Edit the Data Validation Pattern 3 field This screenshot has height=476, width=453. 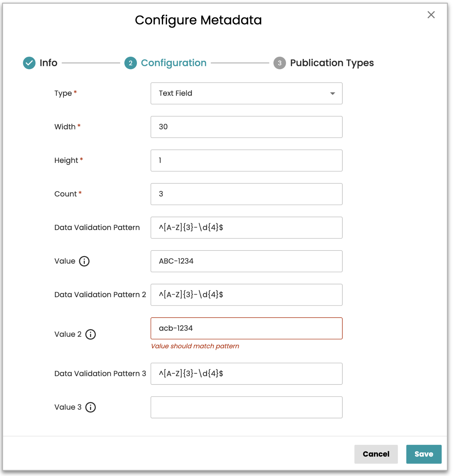tap(246, 374)
